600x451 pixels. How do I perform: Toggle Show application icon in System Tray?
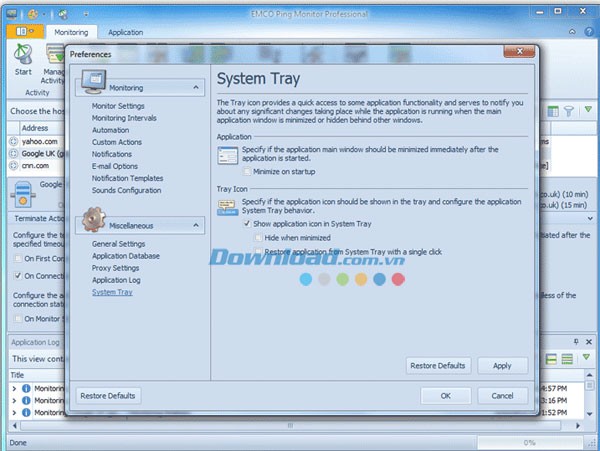pos(247,224)
